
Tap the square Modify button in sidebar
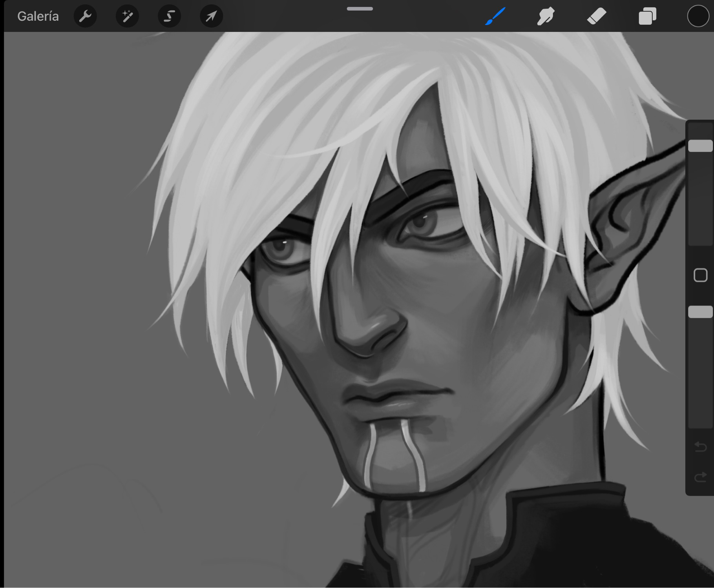(701, 275)
